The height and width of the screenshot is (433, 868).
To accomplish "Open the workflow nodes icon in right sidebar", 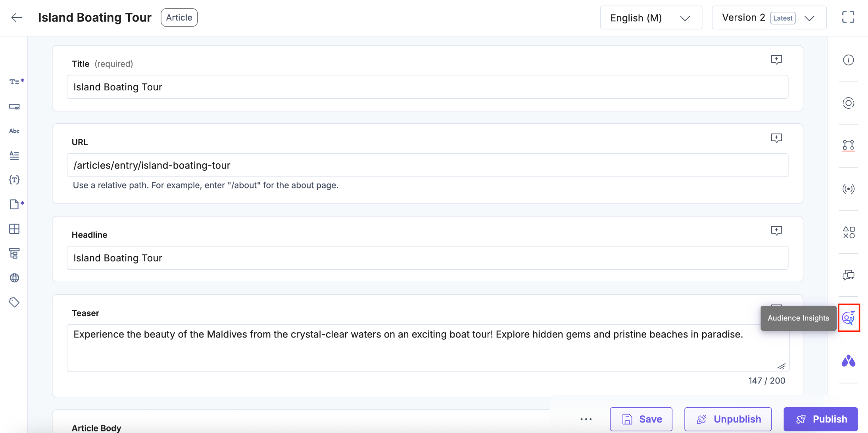I will click(x=848, y=145).
